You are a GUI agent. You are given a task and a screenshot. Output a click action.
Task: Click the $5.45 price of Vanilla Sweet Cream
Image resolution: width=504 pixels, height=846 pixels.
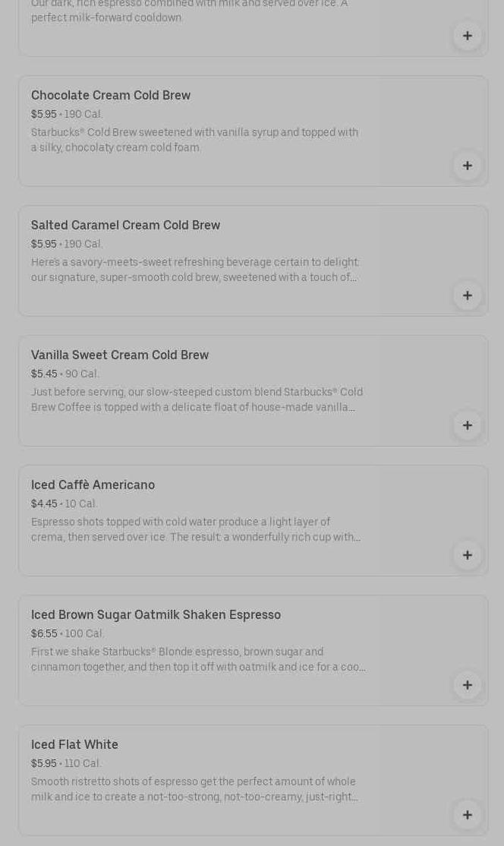(x=44, y=374)
